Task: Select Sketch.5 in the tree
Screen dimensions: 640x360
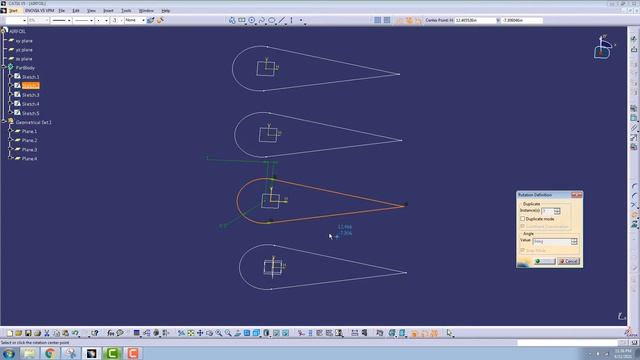Action: tap(31, 113)
